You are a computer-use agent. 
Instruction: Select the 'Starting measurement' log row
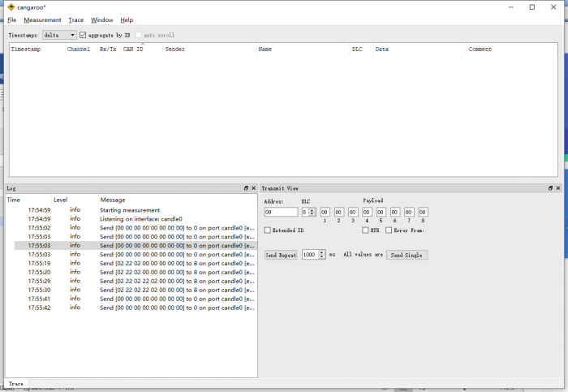click(136, 210)
